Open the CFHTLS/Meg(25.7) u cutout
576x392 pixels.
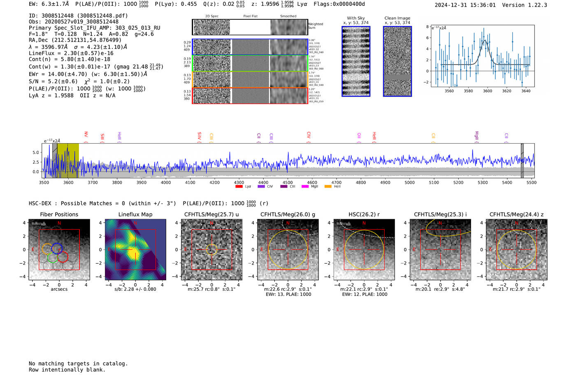pyautogui.click(x=211, y=250)
